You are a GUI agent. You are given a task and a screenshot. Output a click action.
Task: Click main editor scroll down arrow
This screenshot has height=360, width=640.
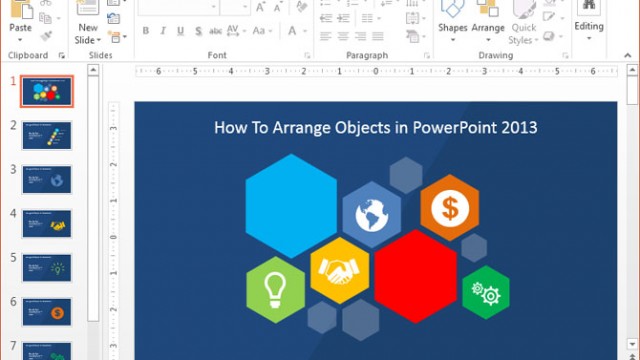tap(632, 344)
